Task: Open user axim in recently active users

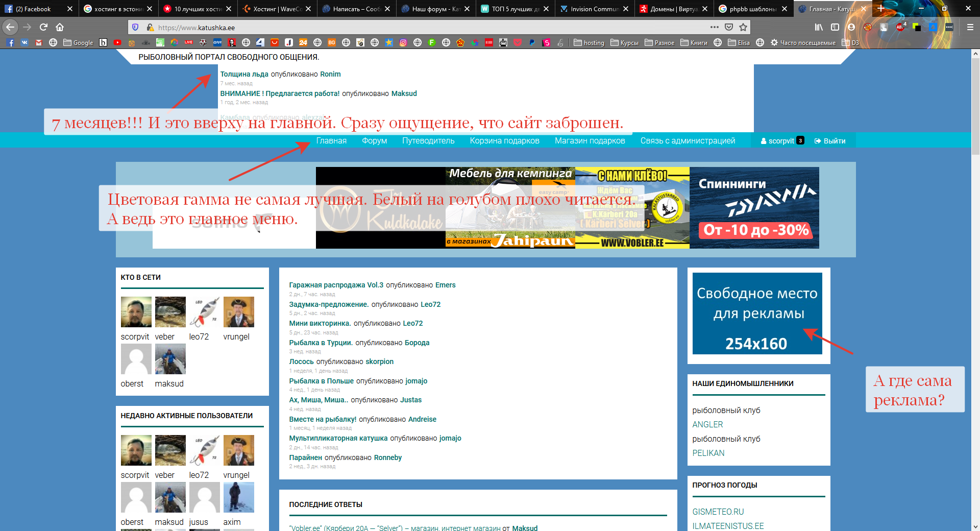Action: pos(238,497)
